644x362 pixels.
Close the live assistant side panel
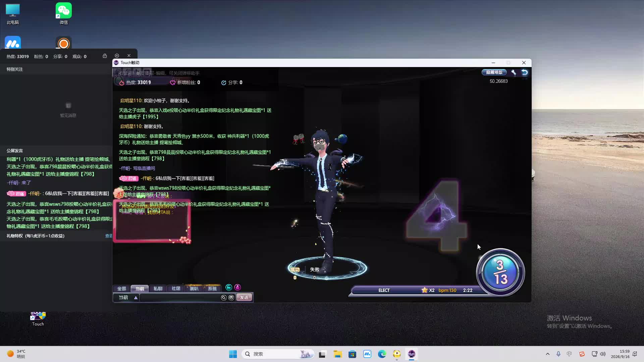pyautogui.click(x=129, y=56)
